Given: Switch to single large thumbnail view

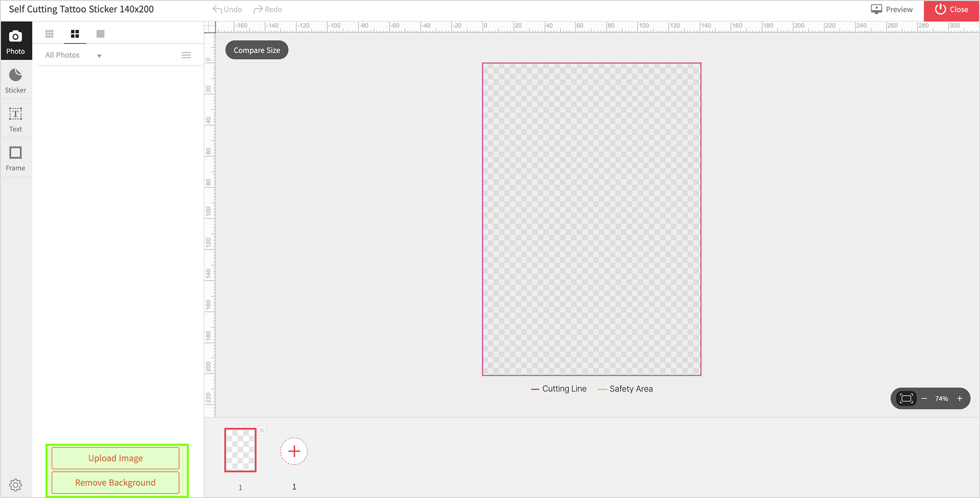Looking at the screenshot, I should [100, 34].
